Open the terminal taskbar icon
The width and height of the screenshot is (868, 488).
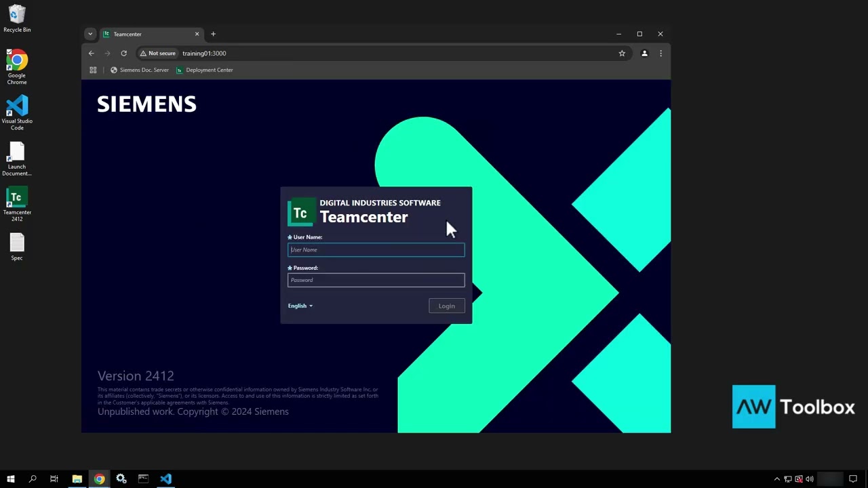pos(143,479)
